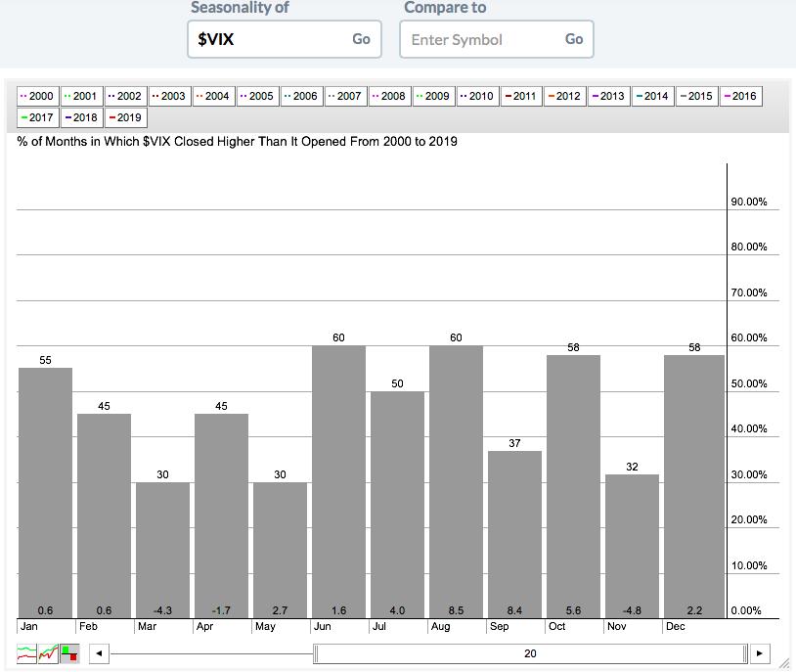This screenshot has width=796, height=672.
Task: Click the right arrow of year slider
Action: [760, 653]
